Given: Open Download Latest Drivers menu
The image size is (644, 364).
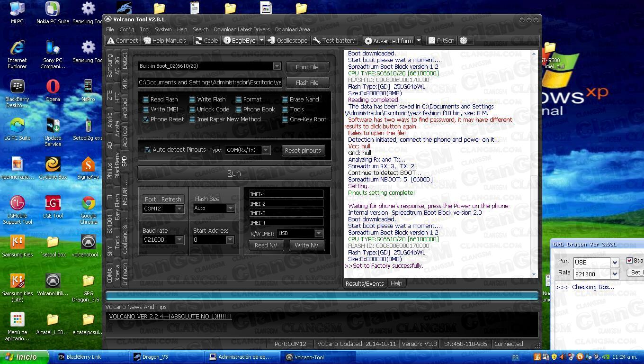Looking at the screenshot, I should [241, 29].
